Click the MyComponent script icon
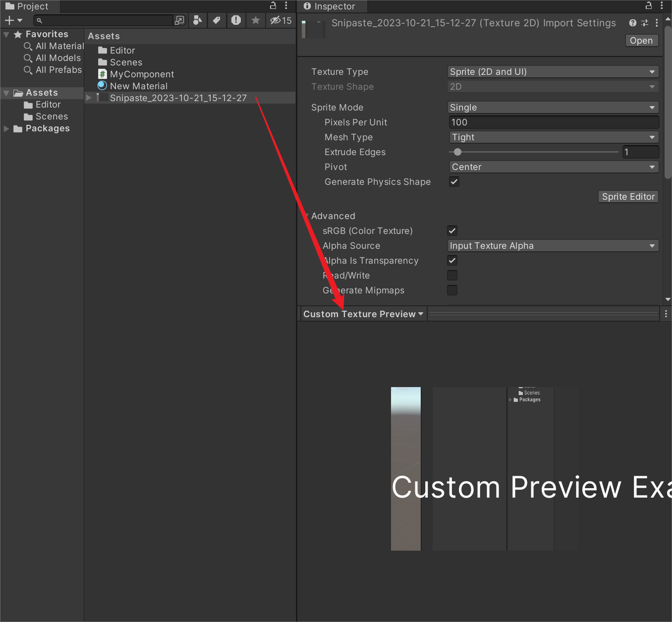The image size is (672, 622). click(x=103, y=74)
